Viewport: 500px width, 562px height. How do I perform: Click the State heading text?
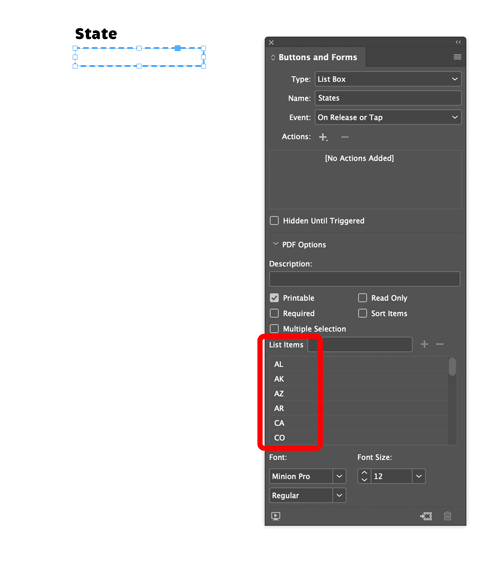[96, 34]
